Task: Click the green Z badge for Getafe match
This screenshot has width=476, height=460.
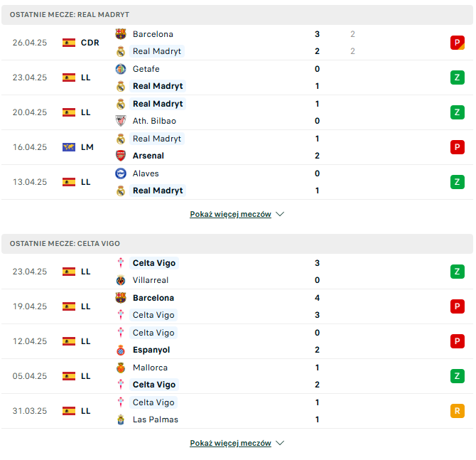Action: tap(458, 77)
